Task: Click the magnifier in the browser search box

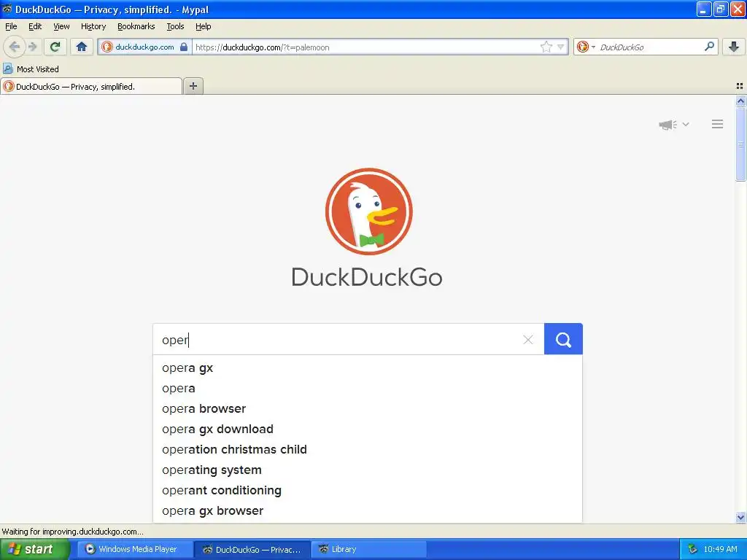Action: [709, 47]
